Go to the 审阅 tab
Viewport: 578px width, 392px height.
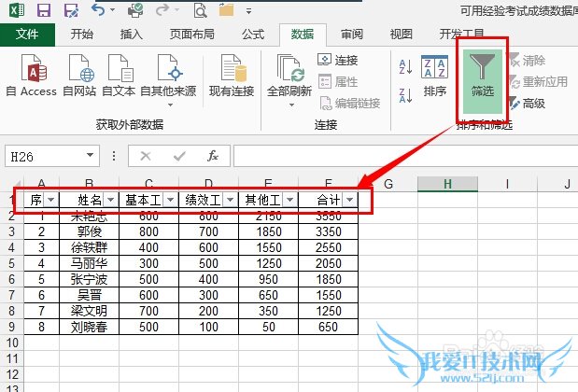(352, 35)
